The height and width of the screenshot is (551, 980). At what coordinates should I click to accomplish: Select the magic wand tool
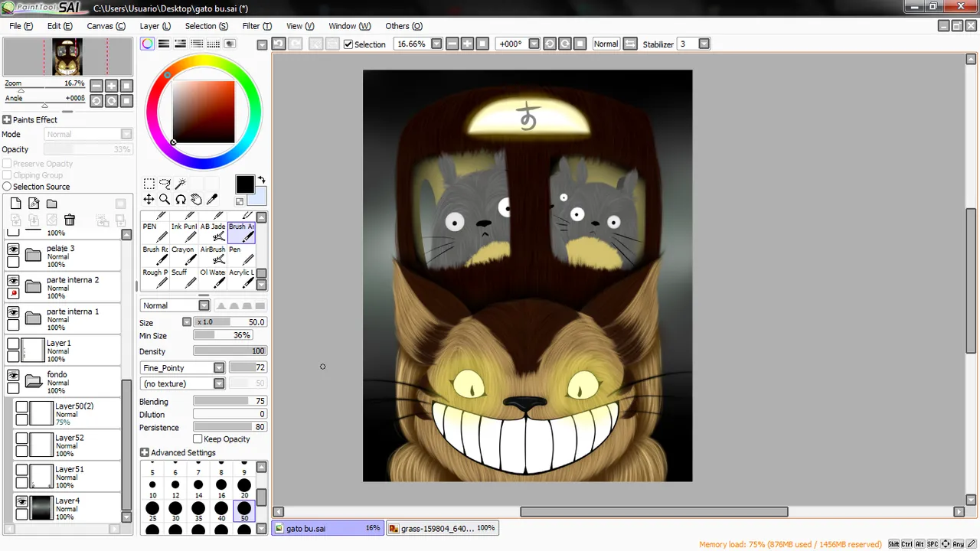tap(180, 184)
